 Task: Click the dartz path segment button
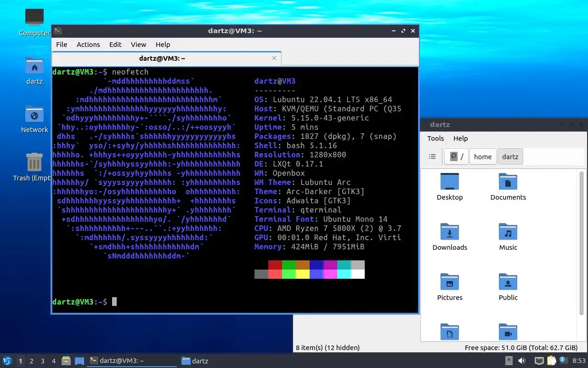[x=510, y=156]
